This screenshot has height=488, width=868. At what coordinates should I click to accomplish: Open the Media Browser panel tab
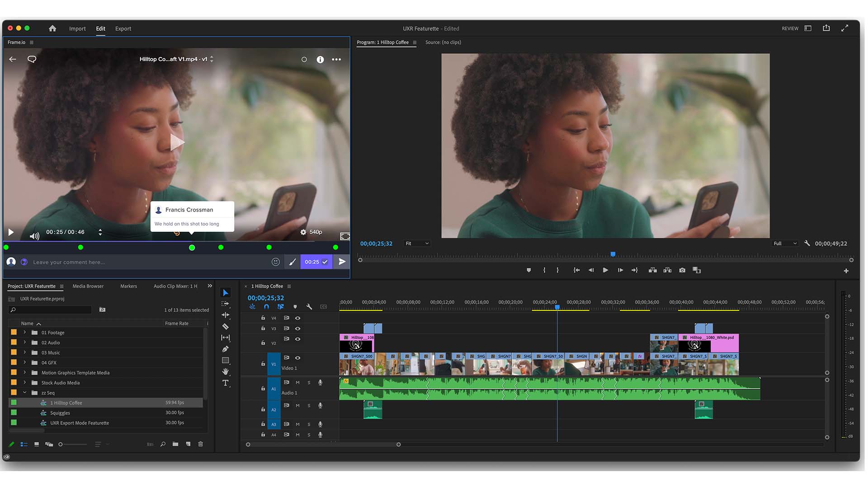(x=88, y=286)
